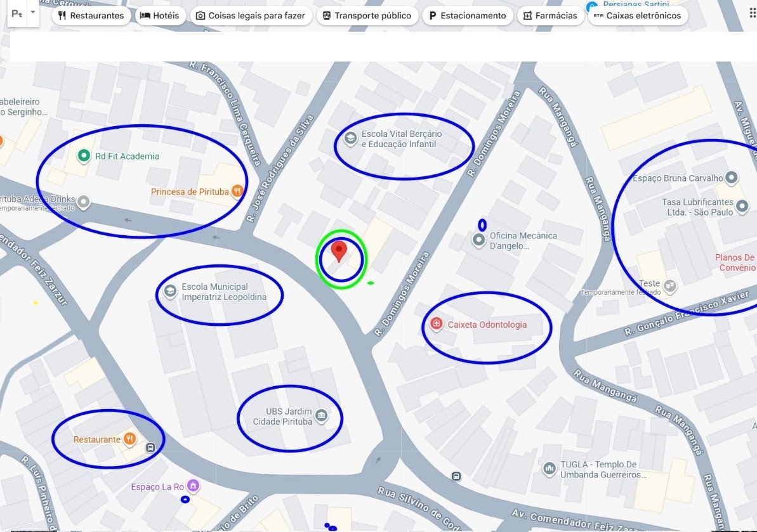
Task: Click the Restaurante orange food icon
Action: pyautogui.click(x=129, y=438)
